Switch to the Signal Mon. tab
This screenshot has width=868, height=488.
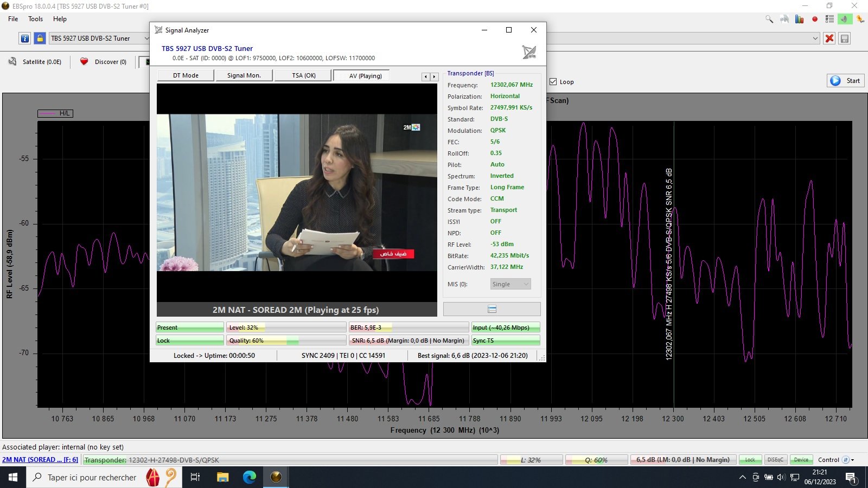coord(244,75)
